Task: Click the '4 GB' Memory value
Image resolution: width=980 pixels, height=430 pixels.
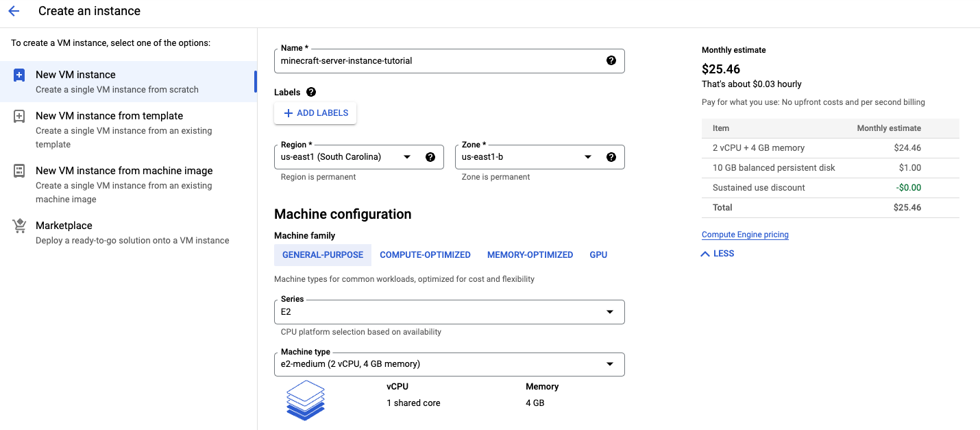Action: tap(535, 403)
